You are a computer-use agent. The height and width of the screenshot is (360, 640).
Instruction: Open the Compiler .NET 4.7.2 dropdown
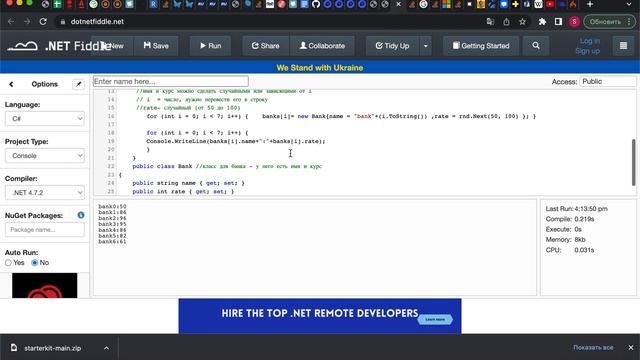click(x=45, y=193)
